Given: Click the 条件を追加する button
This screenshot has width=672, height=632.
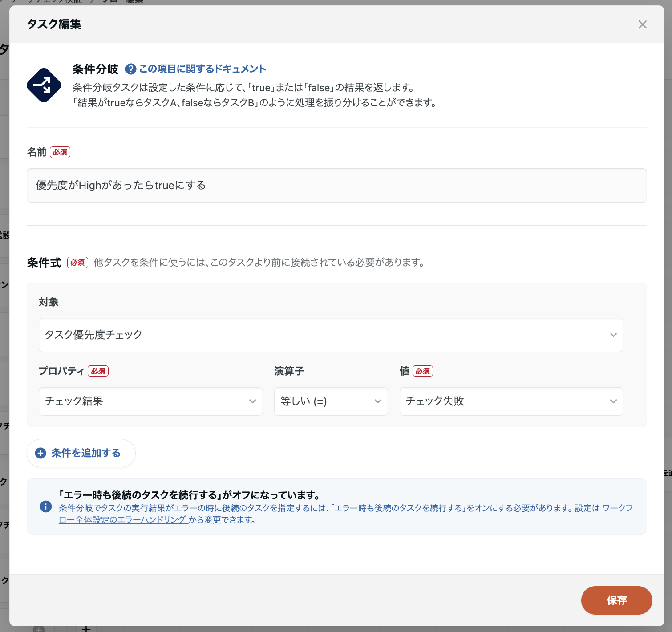Looking at the screenshot, I should tap(81, 453).
